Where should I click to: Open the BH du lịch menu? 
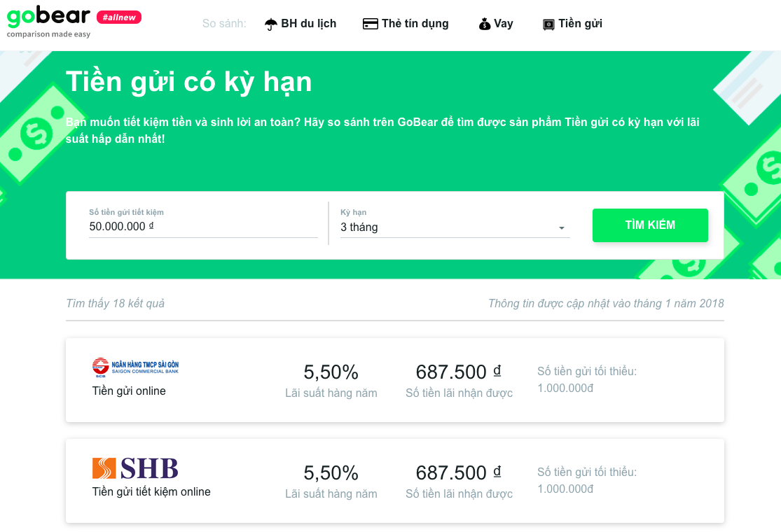[x=308, y=24]
